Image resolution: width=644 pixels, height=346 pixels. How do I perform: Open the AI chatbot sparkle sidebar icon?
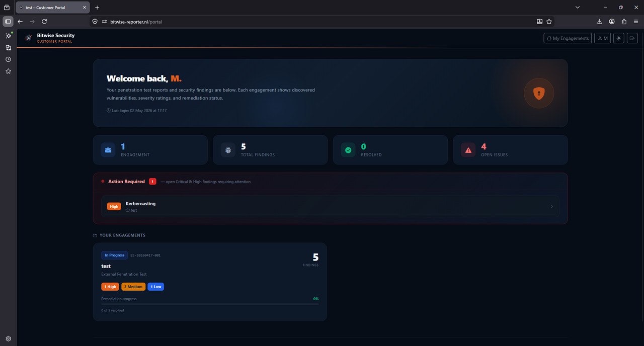[8, 36]
